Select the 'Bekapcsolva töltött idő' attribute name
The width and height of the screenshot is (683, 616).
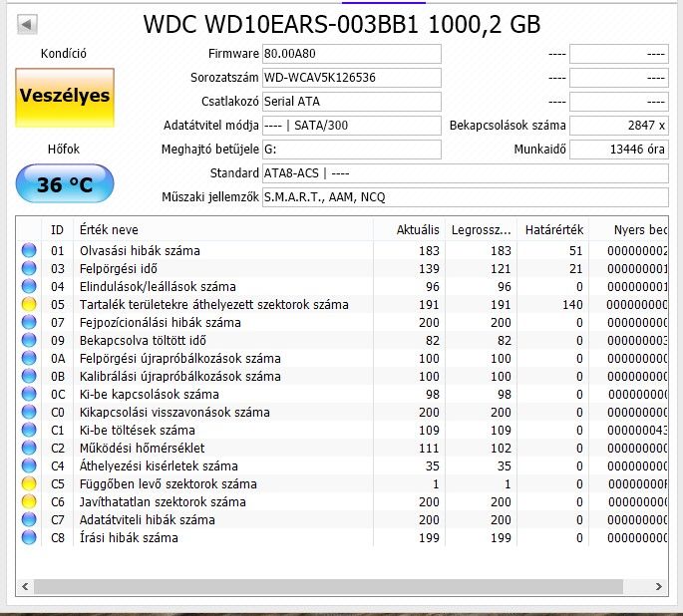point(143,341)
